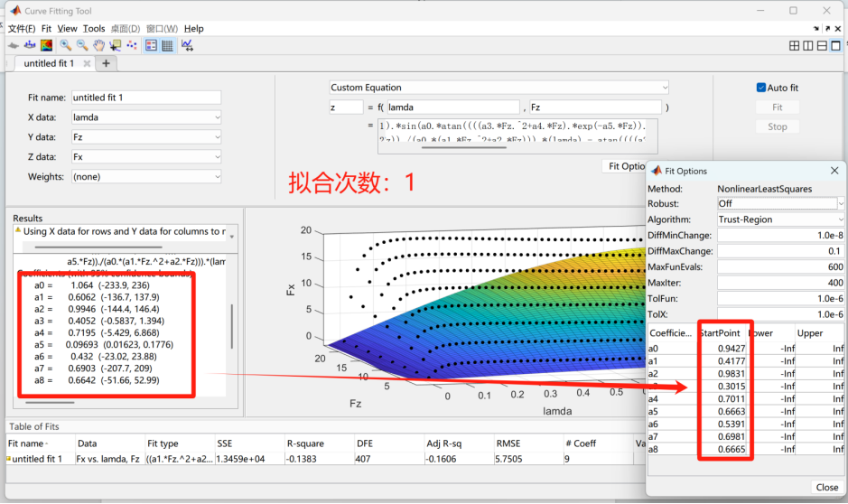Tile all fits in four-pane layout
The width and height of the screenshot is (848, 504).
pos(795,45)
